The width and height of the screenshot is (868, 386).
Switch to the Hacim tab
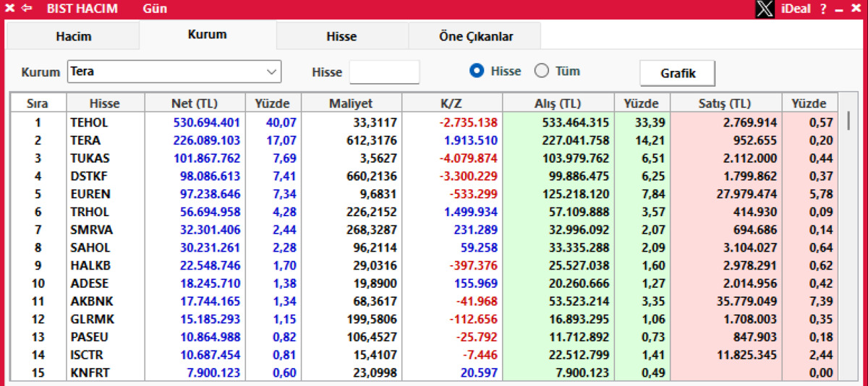[x=73, y=36]
